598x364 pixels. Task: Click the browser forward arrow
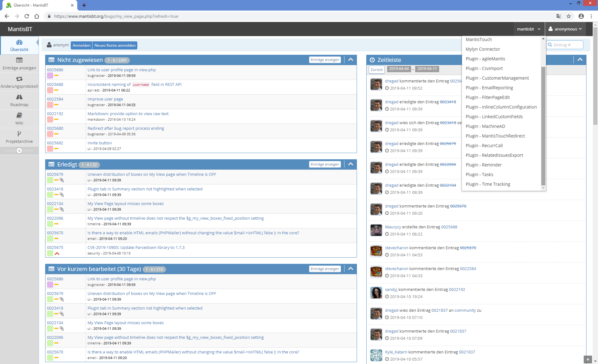click(x=17, y=16)
